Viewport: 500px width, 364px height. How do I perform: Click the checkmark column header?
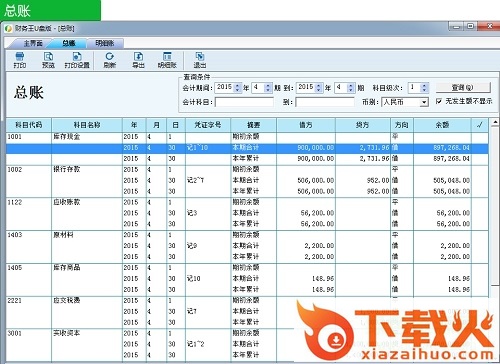click(x=480, y=125)
